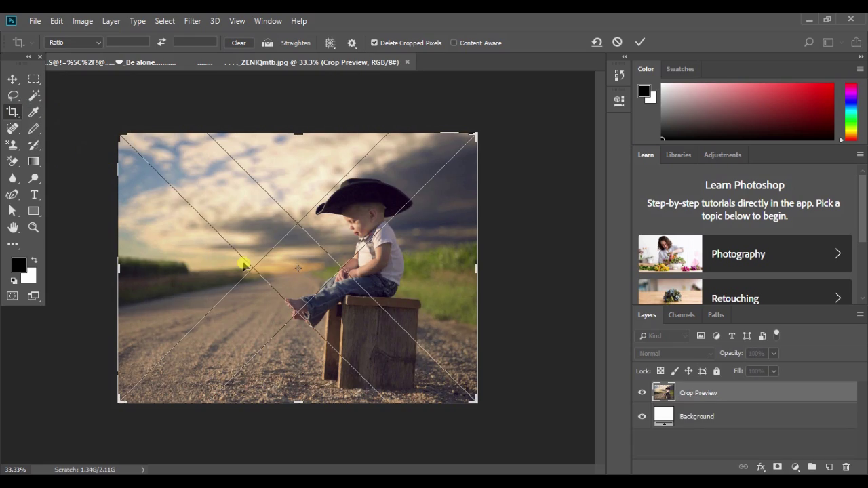The height and width of the screenshot is (488, 868).
Task: Open crop overlay options grid icon
Action: click(330, 43)
